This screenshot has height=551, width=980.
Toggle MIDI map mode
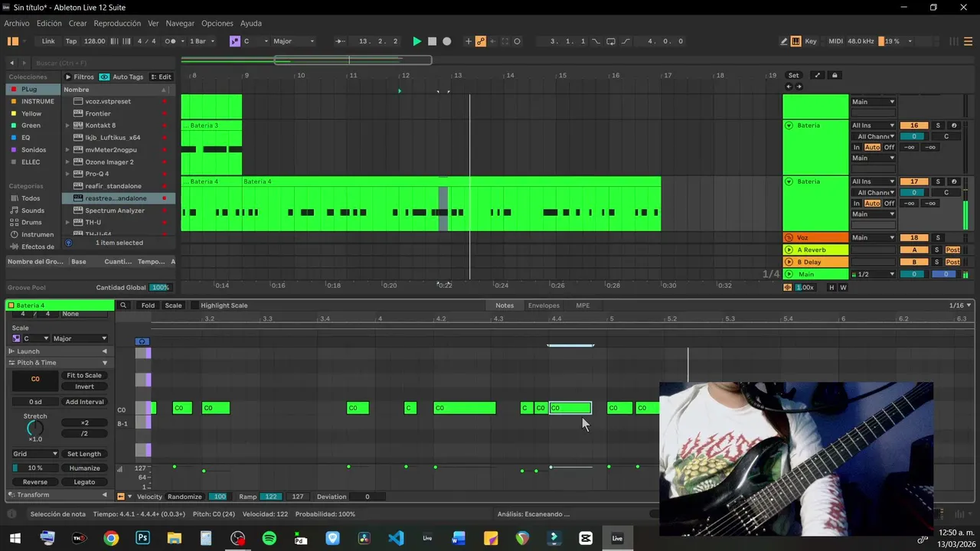click(x=835, y=41)
